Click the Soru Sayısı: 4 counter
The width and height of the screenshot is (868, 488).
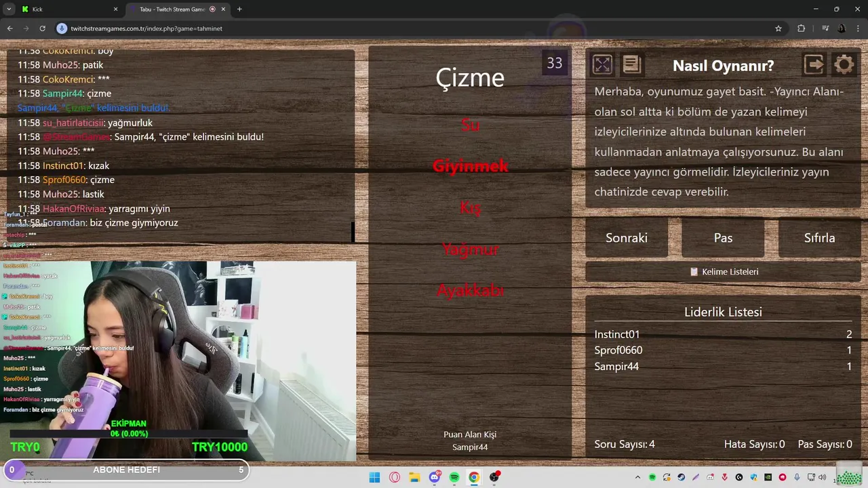coord(625,445)
